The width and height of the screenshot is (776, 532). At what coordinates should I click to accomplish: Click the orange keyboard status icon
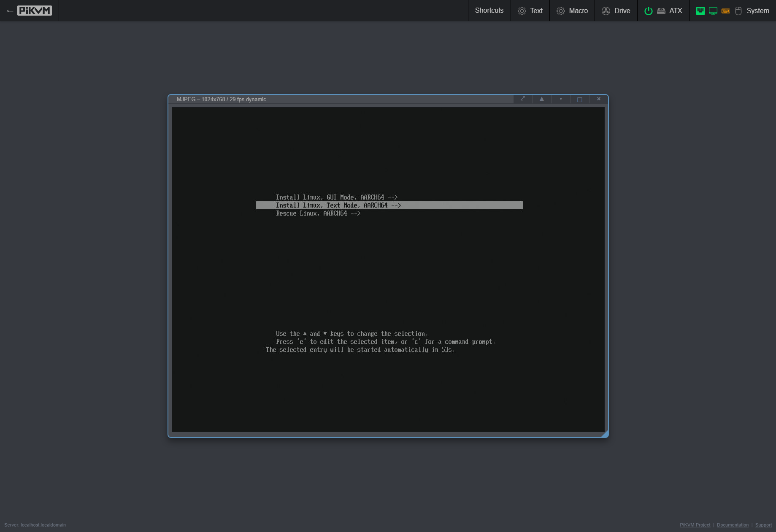(725, 11)
